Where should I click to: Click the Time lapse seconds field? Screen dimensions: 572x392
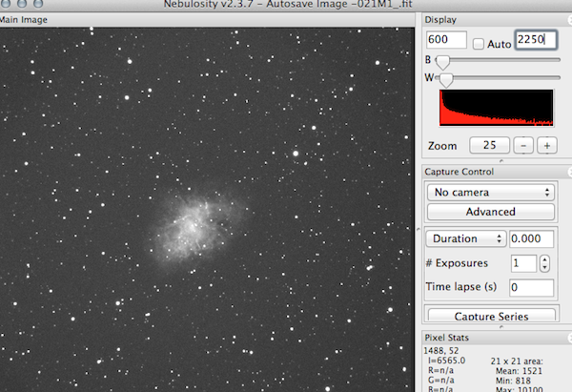click(531, 288)
